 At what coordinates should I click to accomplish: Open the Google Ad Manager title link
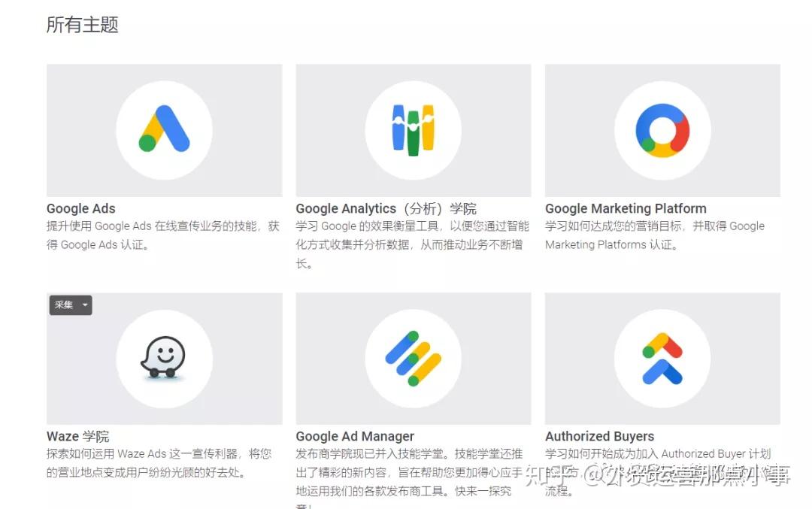(x=355, y=437)
